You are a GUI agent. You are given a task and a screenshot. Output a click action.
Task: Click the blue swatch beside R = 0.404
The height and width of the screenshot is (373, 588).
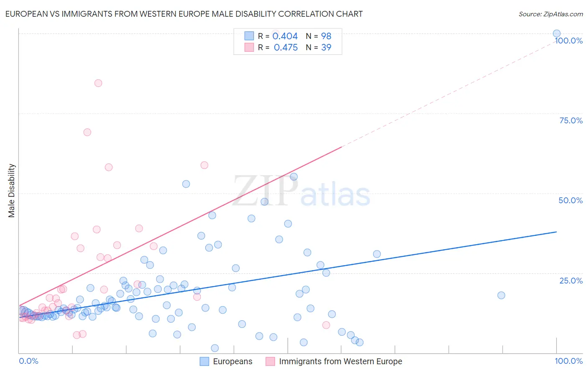pyautogui.click(x=249, y=36)
